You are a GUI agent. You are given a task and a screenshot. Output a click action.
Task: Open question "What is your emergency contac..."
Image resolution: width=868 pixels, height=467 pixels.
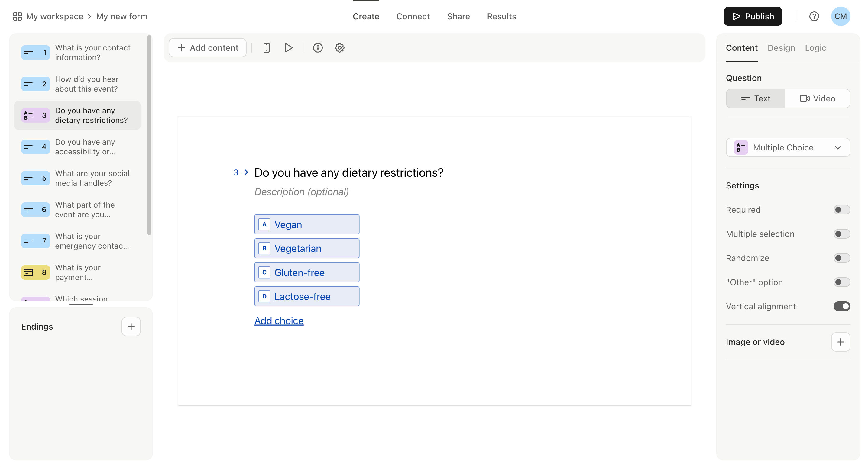tap(77, 241)
